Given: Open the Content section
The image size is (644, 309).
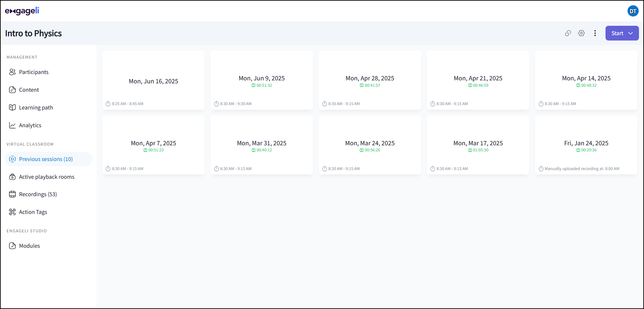Looking at the screenshot, I should [29, 90].
